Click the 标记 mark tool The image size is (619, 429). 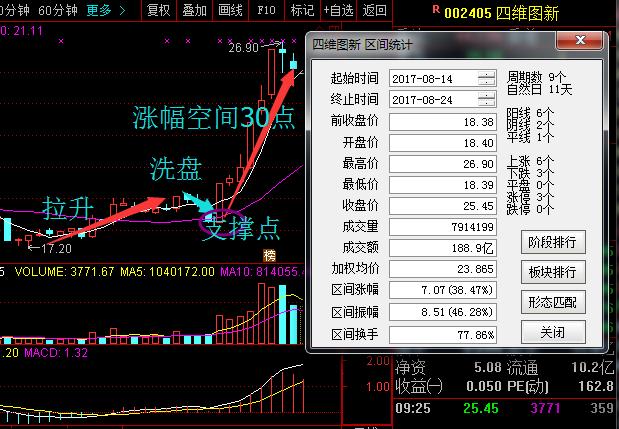pyautogui.click(x=301, y=11)
